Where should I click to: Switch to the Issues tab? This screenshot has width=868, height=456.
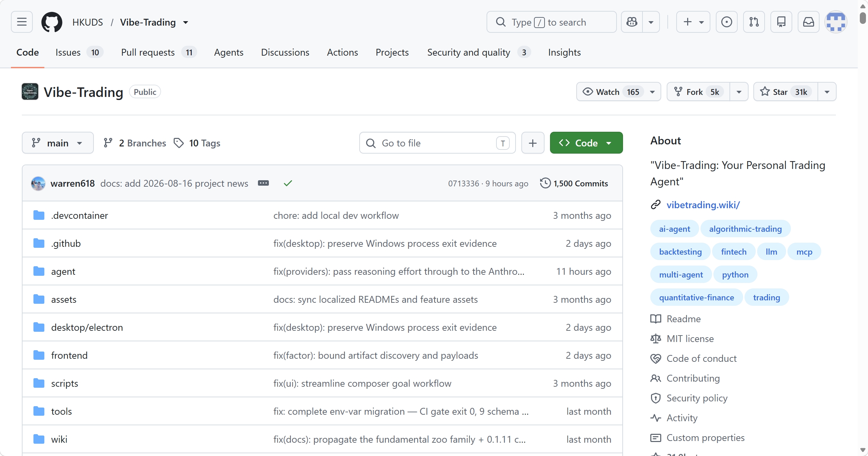click(x=79, y=52)
